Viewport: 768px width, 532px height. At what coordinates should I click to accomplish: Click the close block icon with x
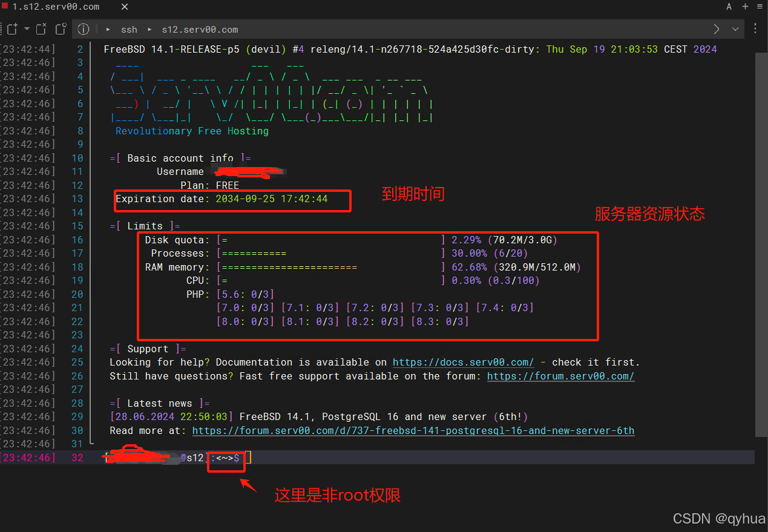[41, 29]
